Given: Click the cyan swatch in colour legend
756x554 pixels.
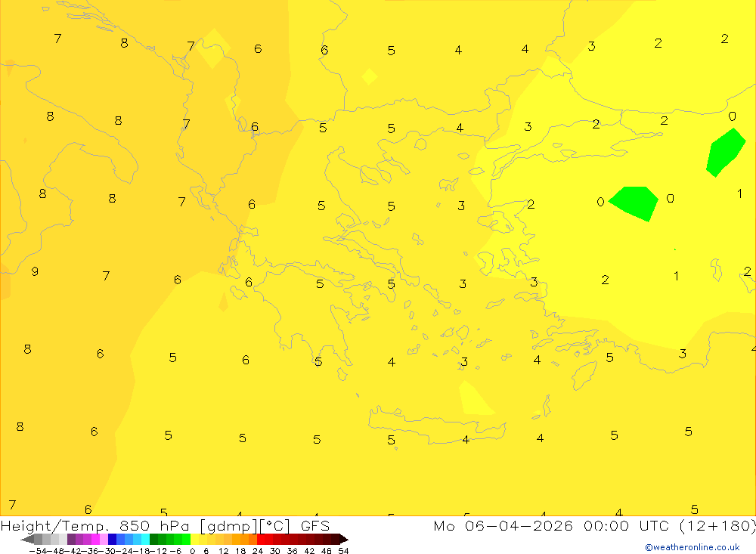Looking at the screenshot, I should coord(145,539).
